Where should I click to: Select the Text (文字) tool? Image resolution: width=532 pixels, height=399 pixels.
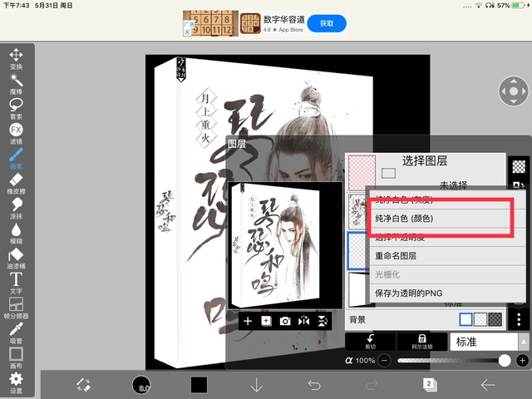(16, 282)
